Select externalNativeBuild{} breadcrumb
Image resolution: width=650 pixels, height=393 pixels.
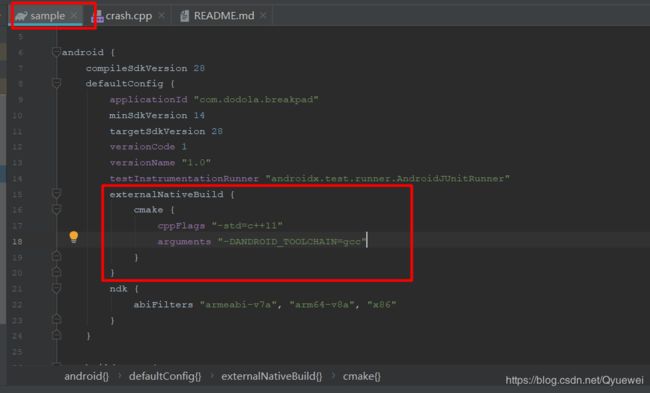[272, 376]
